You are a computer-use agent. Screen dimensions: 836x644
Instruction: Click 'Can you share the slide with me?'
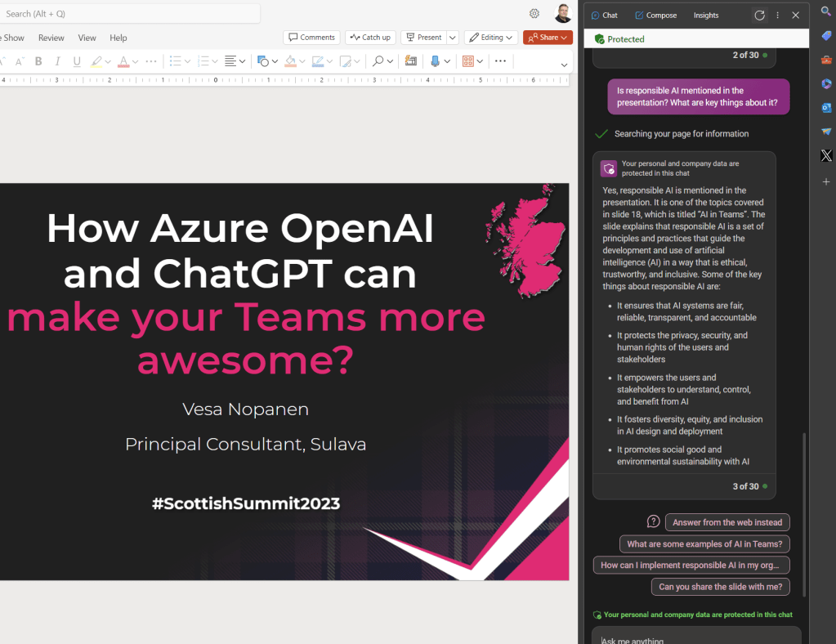tap(720, 587)
